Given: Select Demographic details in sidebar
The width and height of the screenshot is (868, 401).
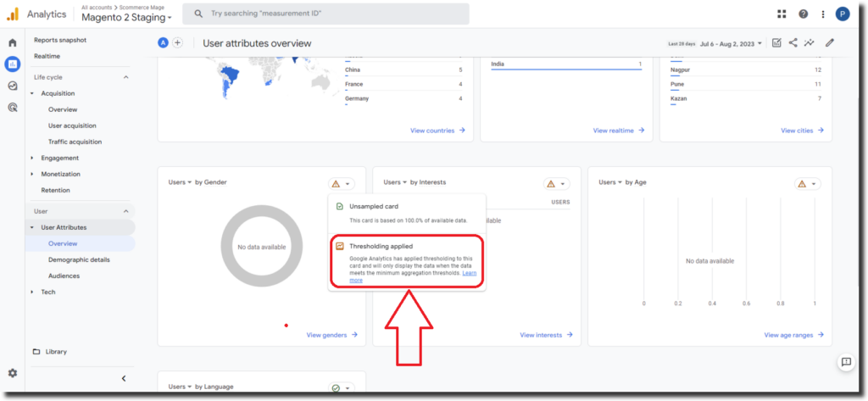Looking at the screenshot, I should click(x=79, y=259).
